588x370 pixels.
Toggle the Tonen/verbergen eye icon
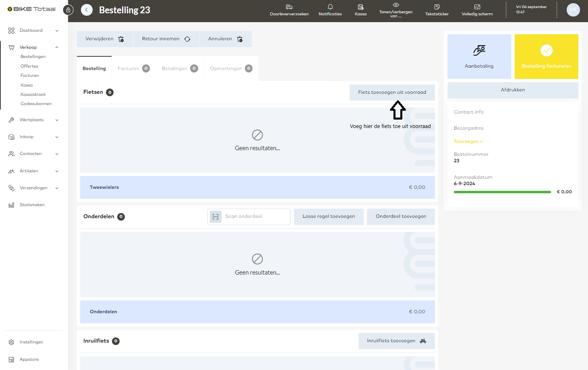[x=396, y=10]
